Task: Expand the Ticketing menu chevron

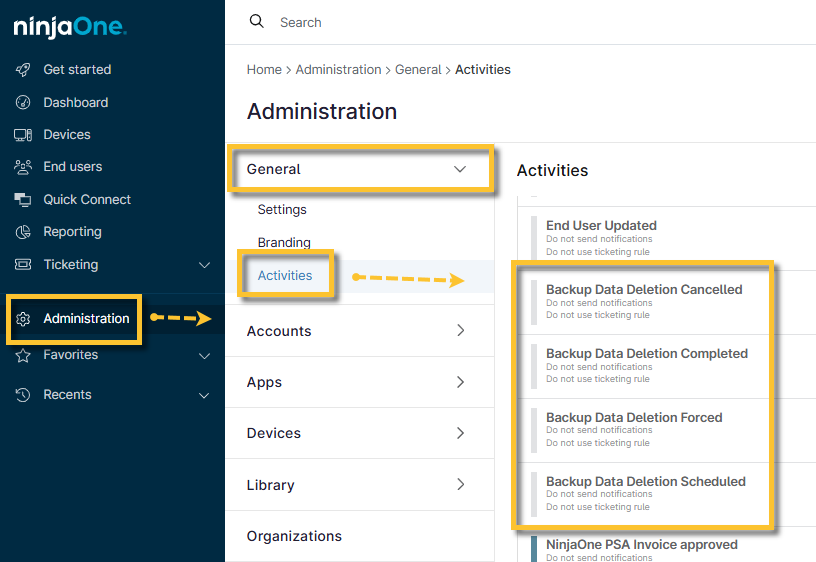Action: click(x=204, y=265)
